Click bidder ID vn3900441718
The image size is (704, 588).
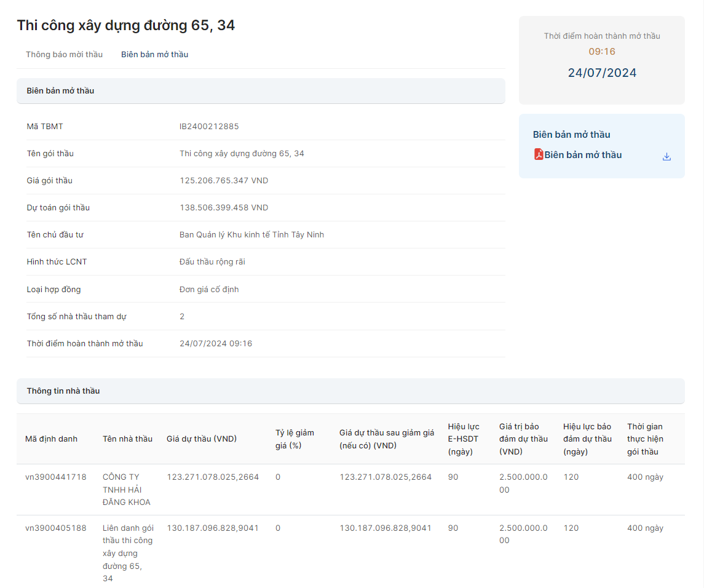[x=56, y=477]
